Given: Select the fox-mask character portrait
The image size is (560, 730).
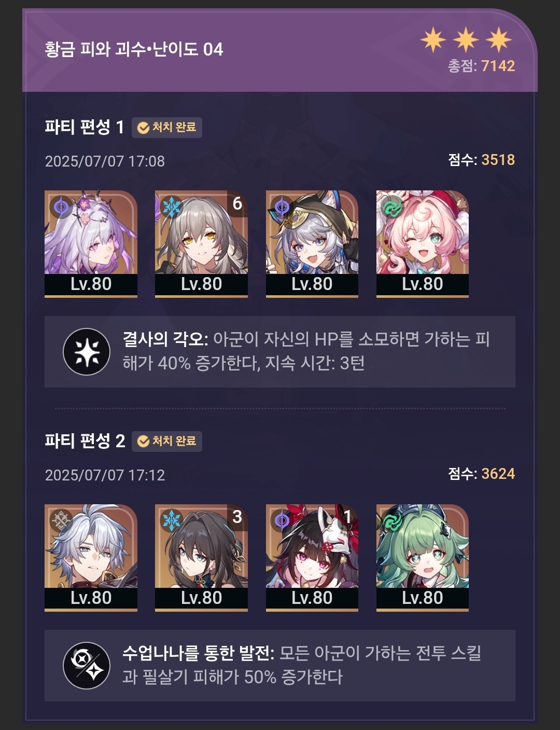Looking at the screenshot, I should (312, 557).
